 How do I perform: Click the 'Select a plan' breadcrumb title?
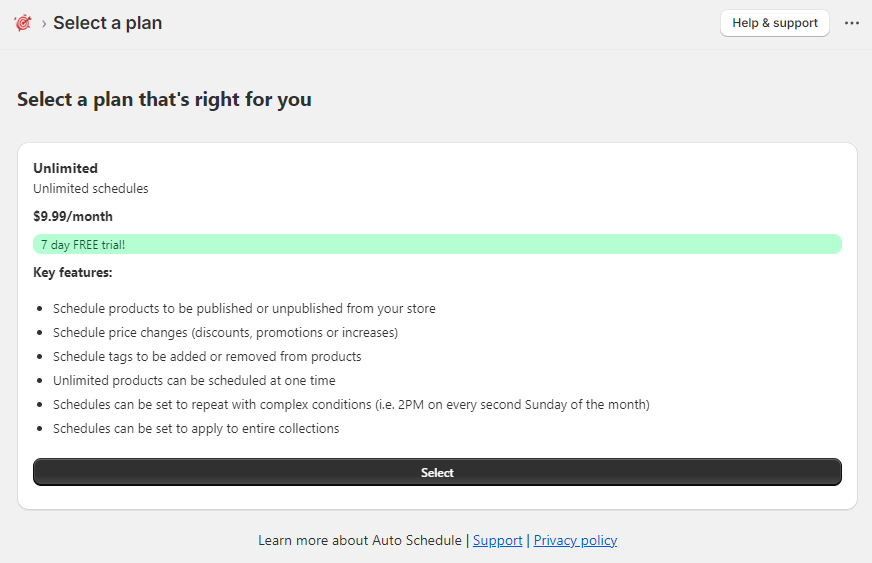[x=107, y=23]
